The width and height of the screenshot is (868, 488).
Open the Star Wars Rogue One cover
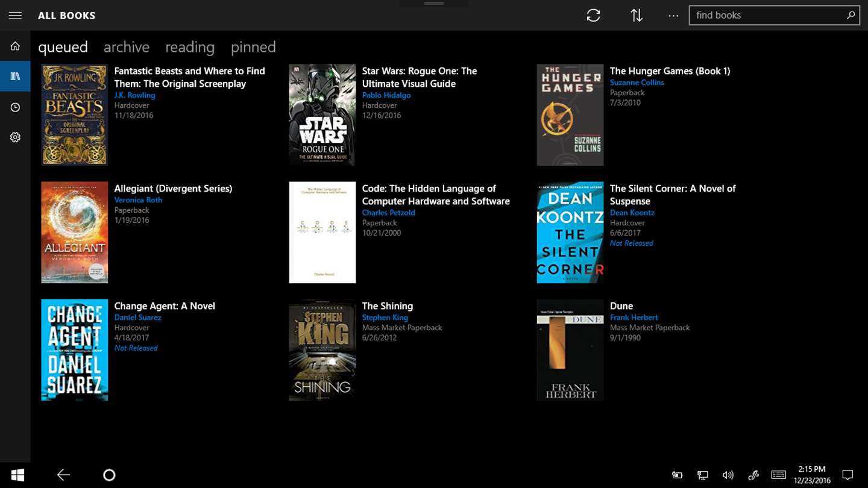(x=322, y=114)
